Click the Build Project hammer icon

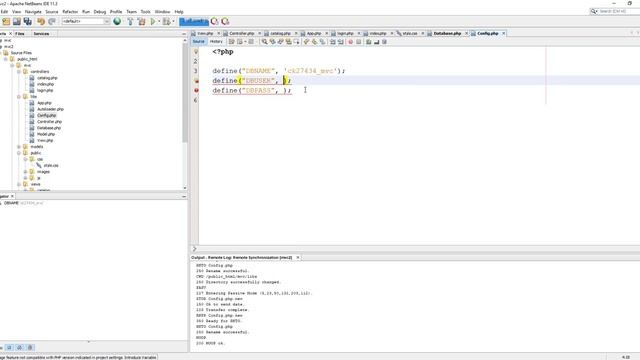point(130,21)
